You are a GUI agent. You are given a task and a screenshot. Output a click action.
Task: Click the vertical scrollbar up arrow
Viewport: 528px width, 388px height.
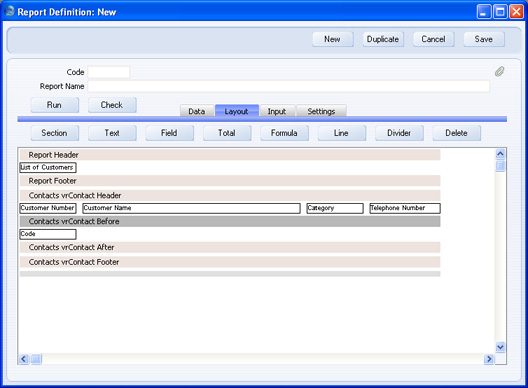click(x=500, y=154)
